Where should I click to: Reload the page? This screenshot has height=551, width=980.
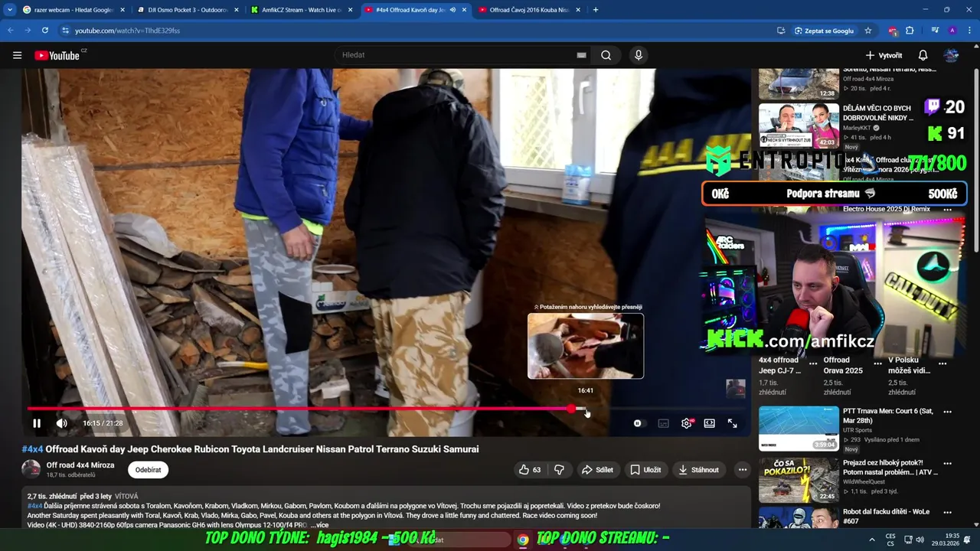click(45, 31)
